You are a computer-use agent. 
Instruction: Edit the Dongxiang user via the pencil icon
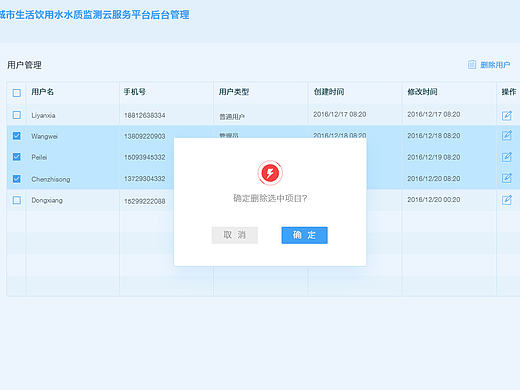point(507,200)
